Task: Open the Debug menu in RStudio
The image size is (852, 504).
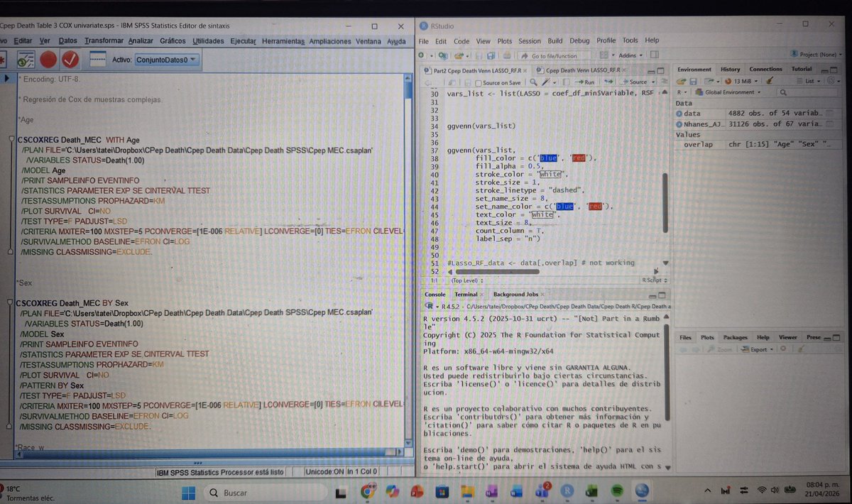Action: [579, 40]
